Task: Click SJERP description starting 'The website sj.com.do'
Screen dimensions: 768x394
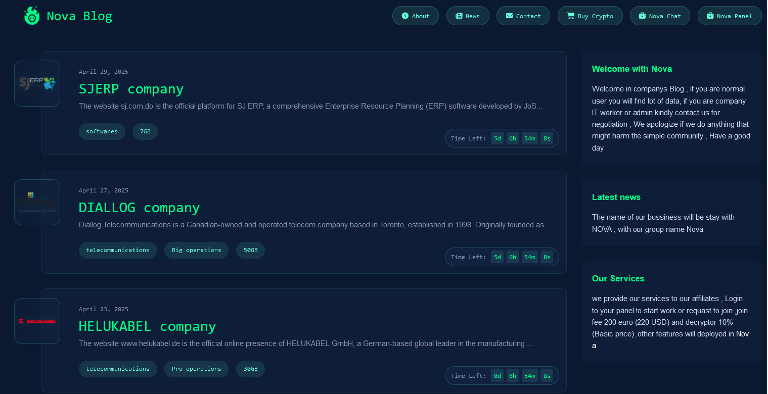Action: 311,106
